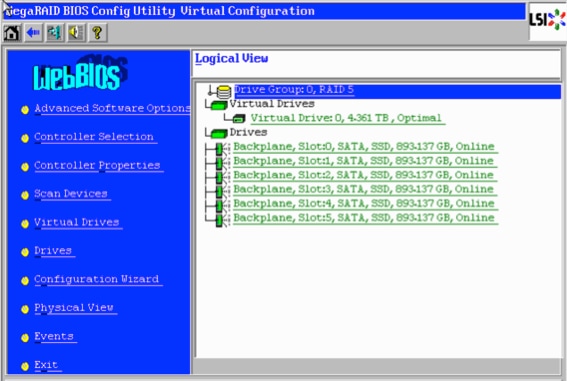
Task: Click the Drive Group 0 disk stack icon
Action: (224, 91)
